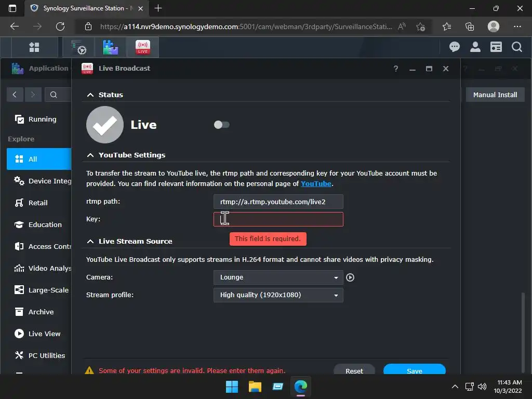Viewport: 532px width, 399px height.
Task: Select the PC Utilities category
Action: point(39,355)
